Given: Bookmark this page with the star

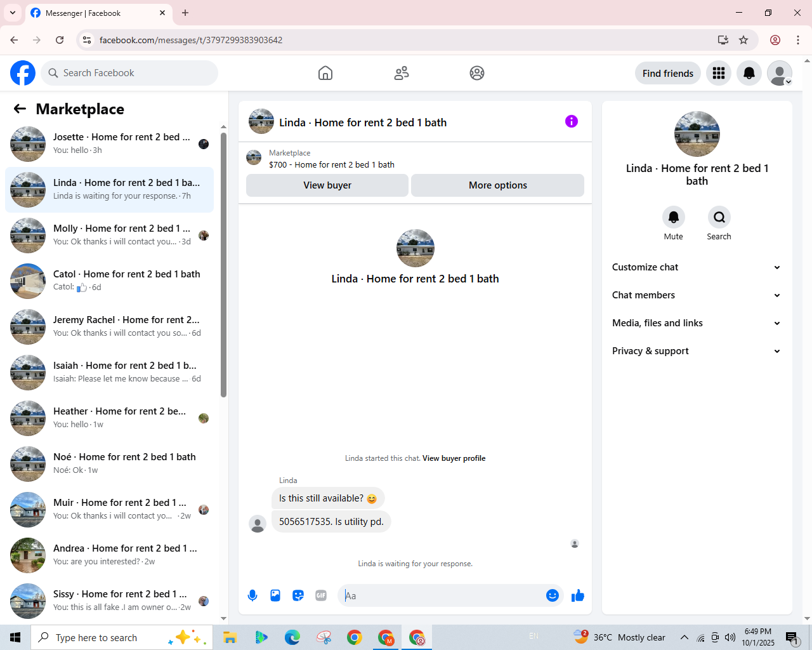Looking at the screenshot, I should point(743,40).
